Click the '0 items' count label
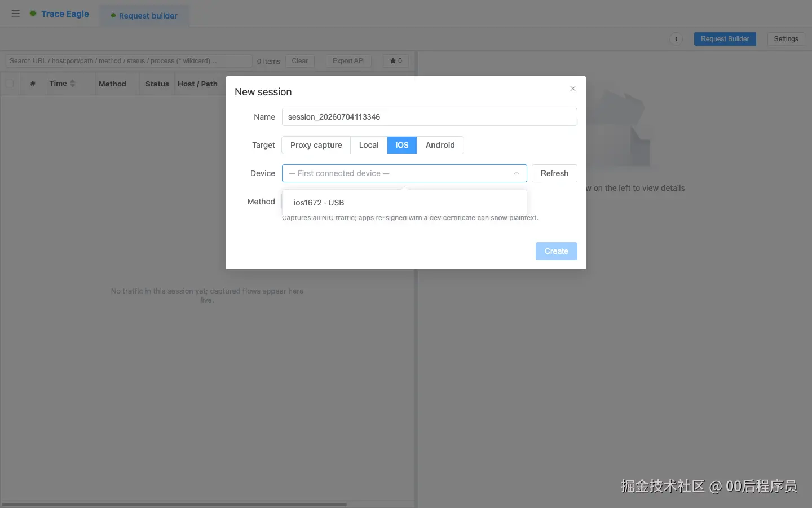The image size is (812, 508). tap(268, 61)
